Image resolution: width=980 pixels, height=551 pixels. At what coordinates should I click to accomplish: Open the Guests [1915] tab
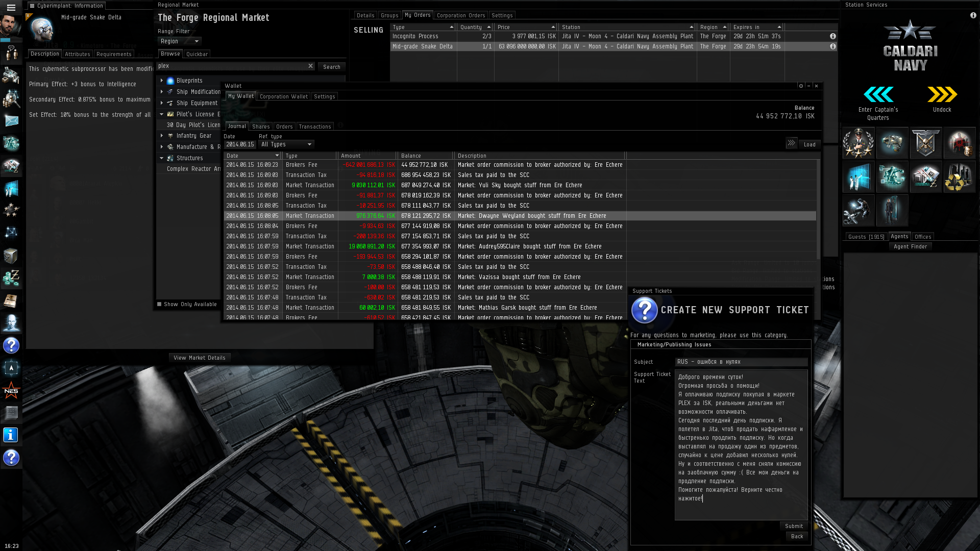click(866, 237)
